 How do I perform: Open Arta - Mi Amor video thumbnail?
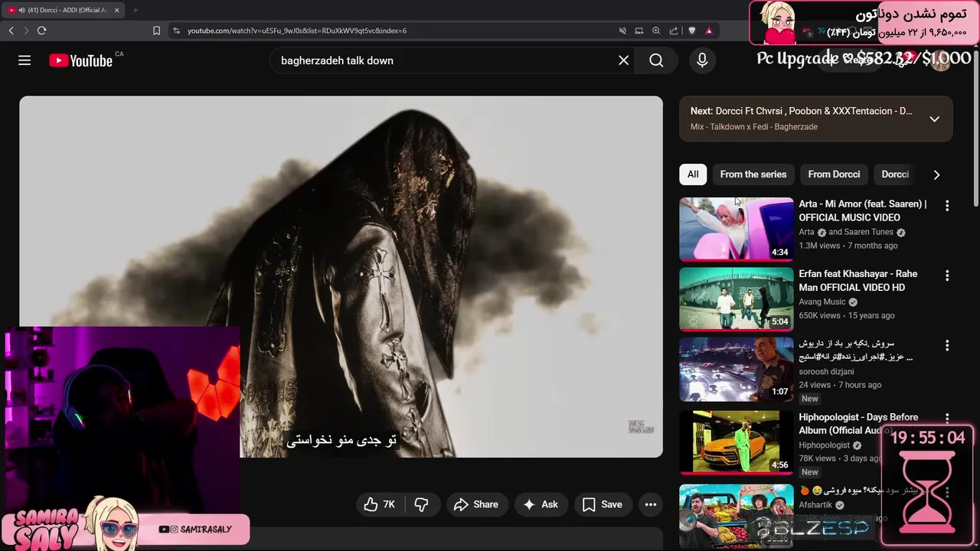(x=737, y=230)
